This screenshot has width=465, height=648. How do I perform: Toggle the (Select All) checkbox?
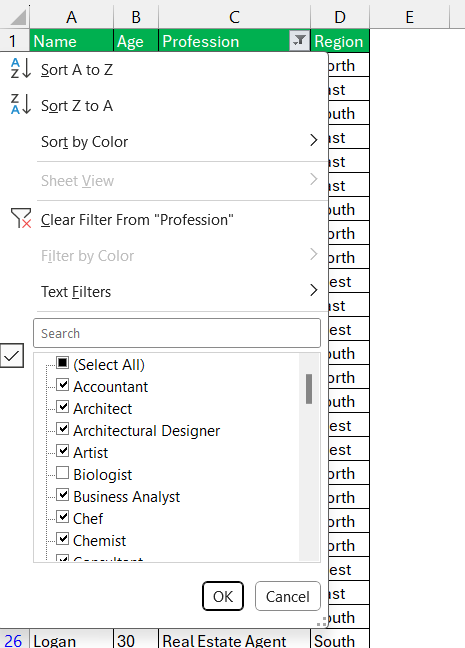click(x=62, y=363)
